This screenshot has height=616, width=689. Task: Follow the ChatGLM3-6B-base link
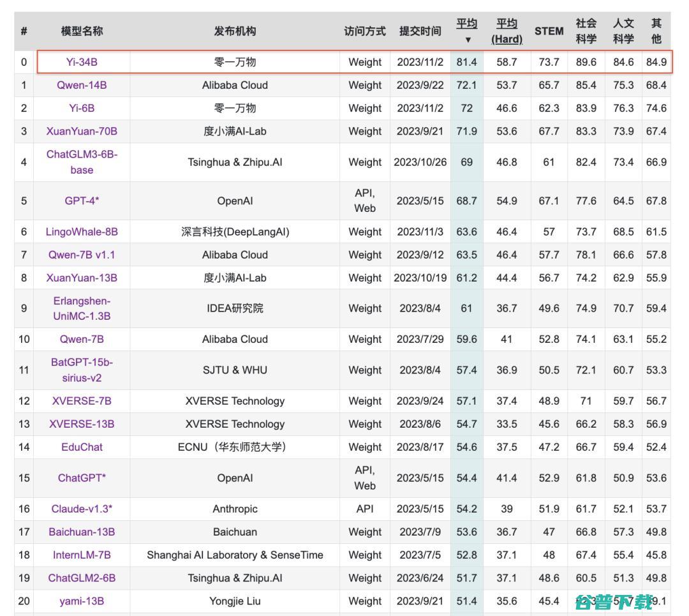(x=82, y=162)
